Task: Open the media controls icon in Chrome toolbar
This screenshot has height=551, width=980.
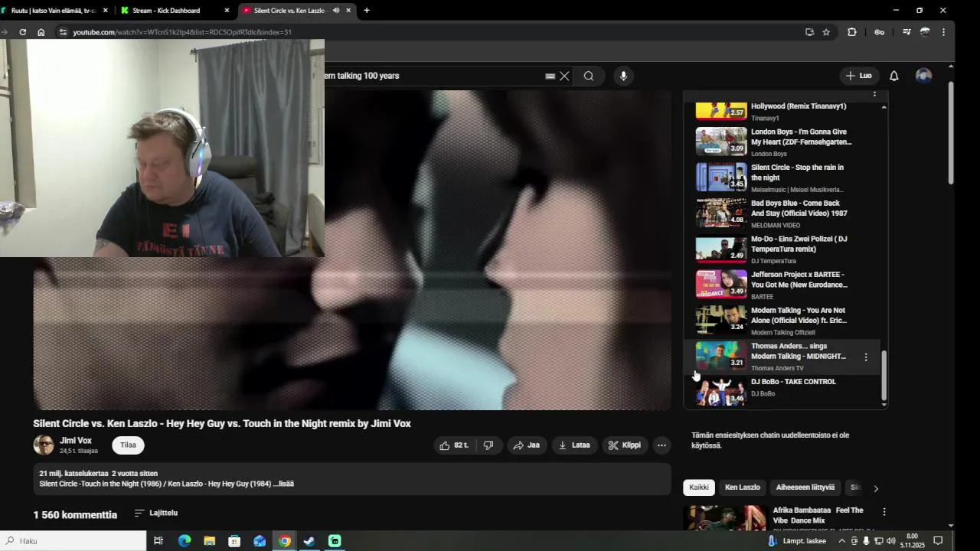Action: (x=906, y=32)
